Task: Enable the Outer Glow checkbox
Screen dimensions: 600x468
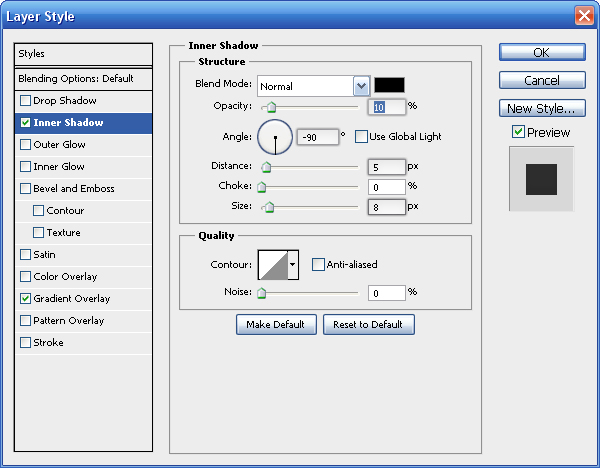Action: coord(25,145)
